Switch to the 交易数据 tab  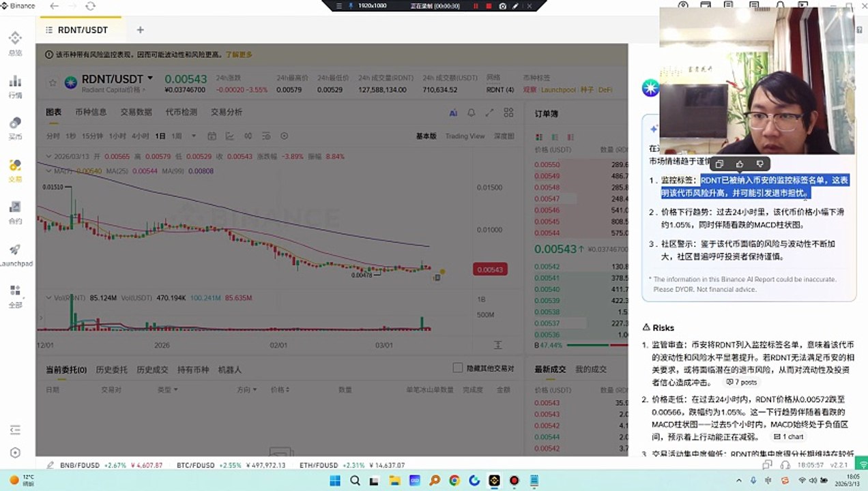click(x=136, y=112)
